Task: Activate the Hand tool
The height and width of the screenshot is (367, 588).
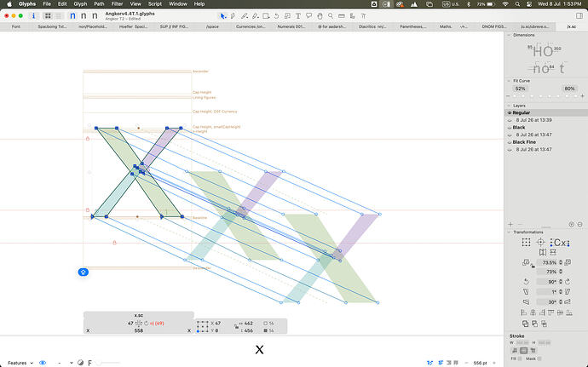Action: point(320,16)
